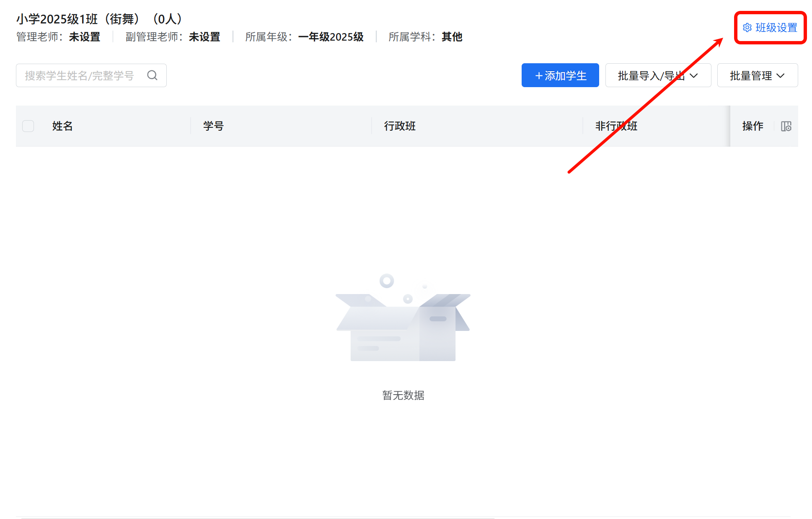Expand the 批量导入/导出 dropdown

pyautogui.click(x=658, y=75)
